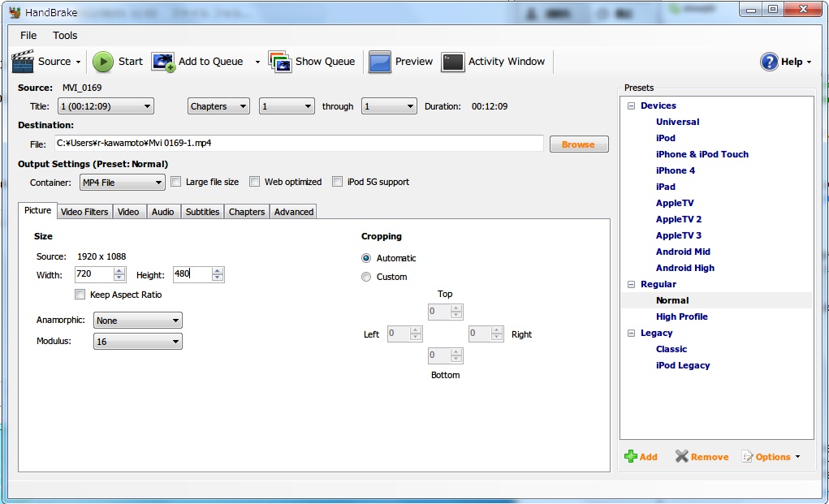
Task: Select the Automatic cropping radio button
Action: (x=366, y=258)
